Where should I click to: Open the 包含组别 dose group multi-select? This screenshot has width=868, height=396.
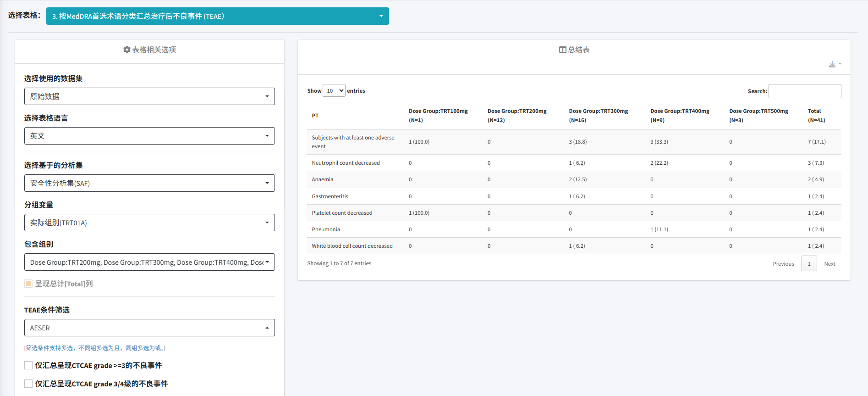(x=149, y=262)
